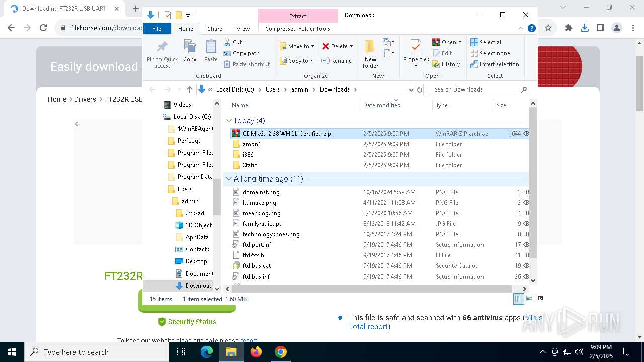This screenshot has width=644, height=362.
Task: Select the i386 folder
Action: (379, 155)
